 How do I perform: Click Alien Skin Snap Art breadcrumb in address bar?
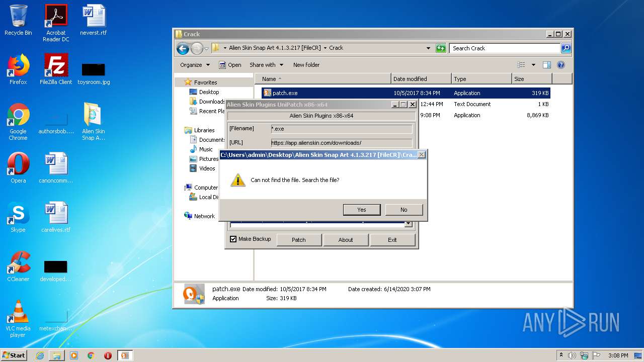pyautogui.click(x=275, y=48)
